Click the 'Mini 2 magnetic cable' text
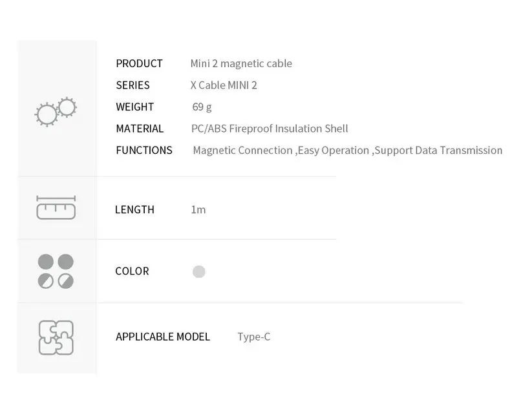This screenshot has width=521, height=420. click(x=241, y=63)
